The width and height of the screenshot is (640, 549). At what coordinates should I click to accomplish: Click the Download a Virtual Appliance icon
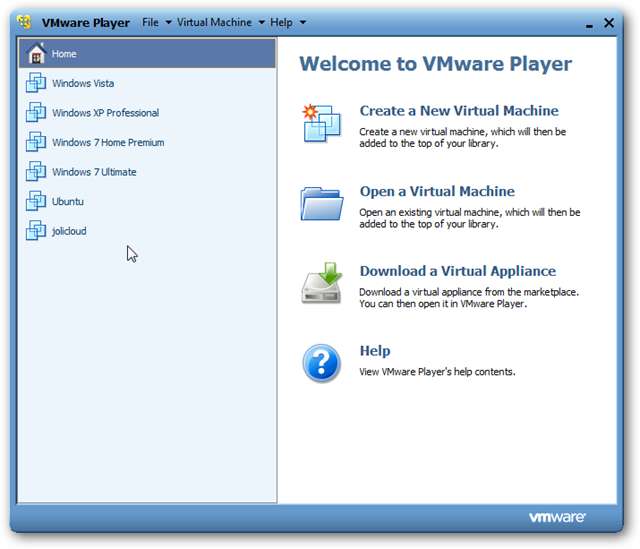(x=322, y=283)
